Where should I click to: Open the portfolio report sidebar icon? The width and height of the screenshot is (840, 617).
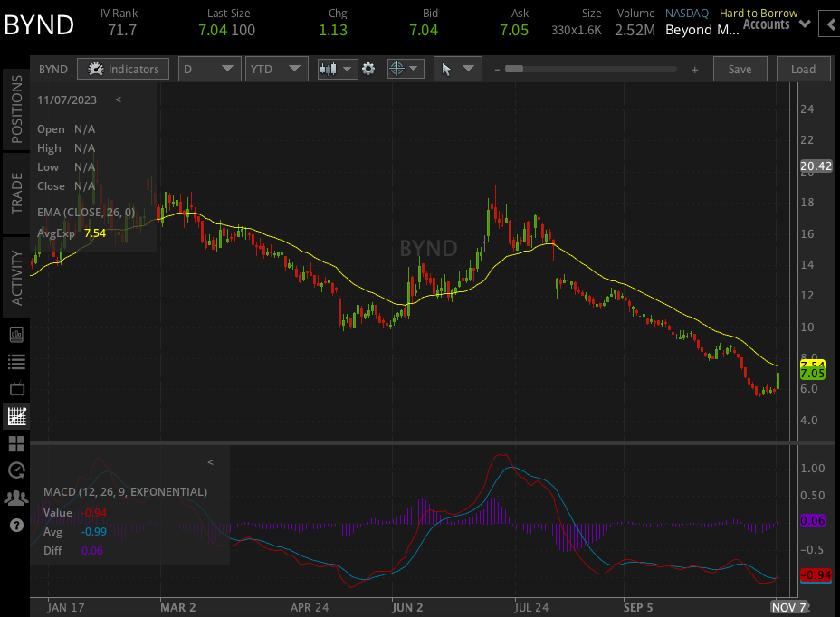click(16, 336)
